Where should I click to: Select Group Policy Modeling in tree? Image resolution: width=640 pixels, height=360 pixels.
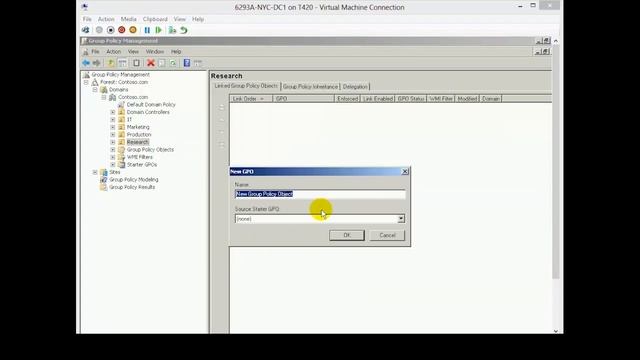point(133,180)
